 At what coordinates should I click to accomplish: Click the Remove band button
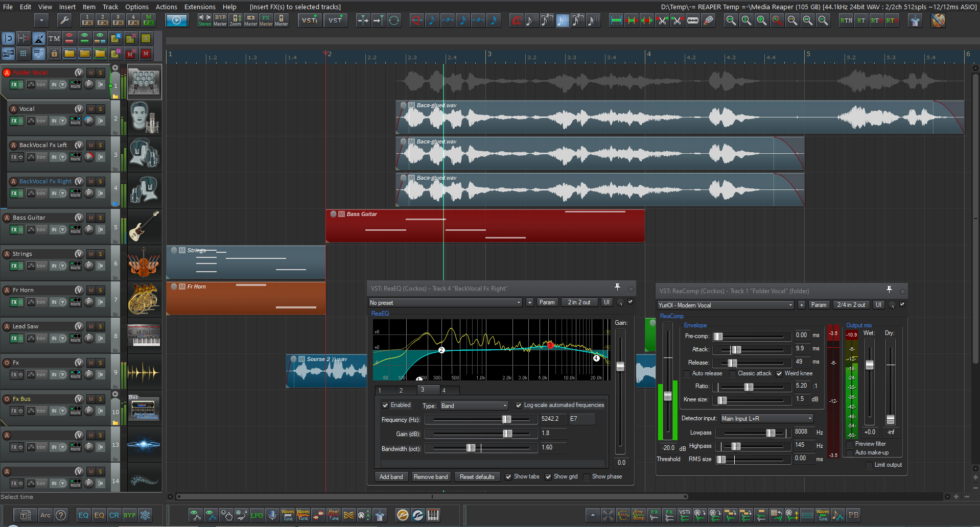431,477
